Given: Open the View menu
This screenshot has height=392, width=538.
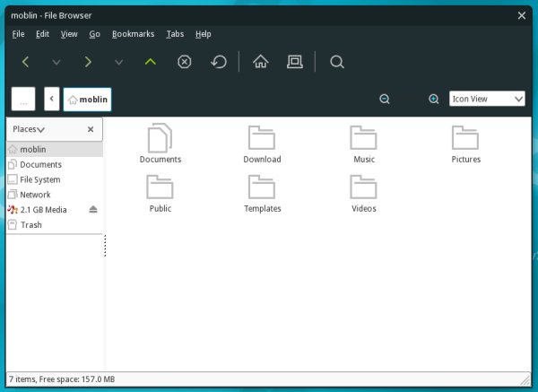Looking at the screenshot, I should [x=69, y=34].
